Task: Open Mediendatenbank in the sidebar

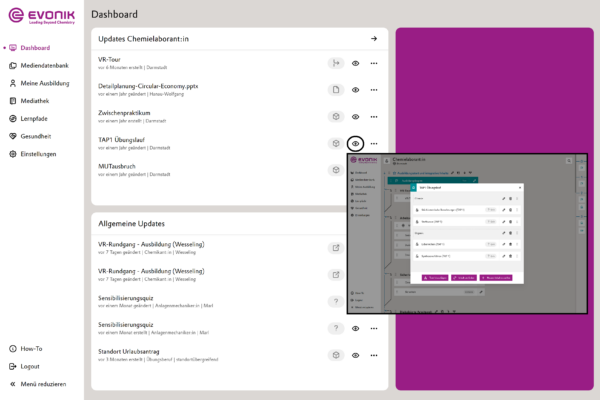Action: 39,65
